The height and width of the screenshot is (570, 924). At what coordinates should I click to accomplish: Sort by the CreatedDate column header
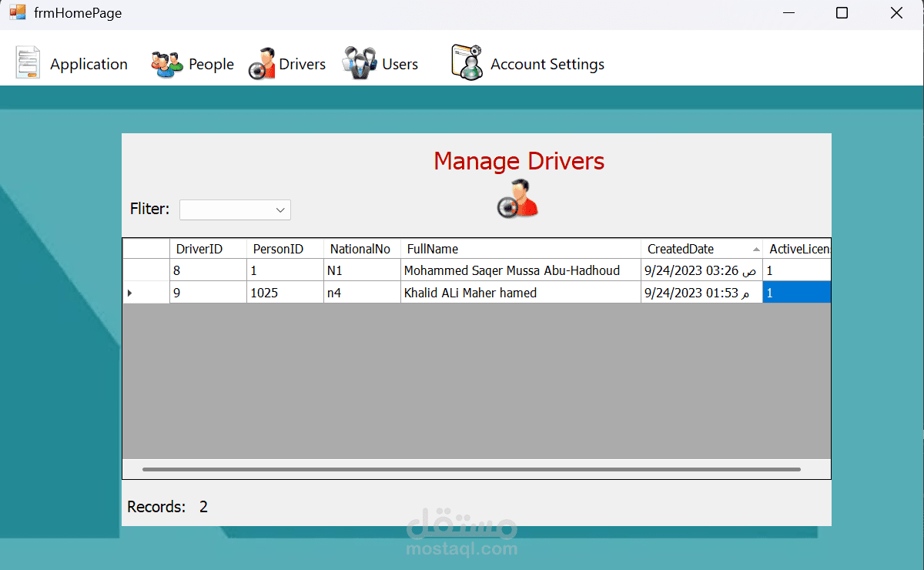(681, 249)
